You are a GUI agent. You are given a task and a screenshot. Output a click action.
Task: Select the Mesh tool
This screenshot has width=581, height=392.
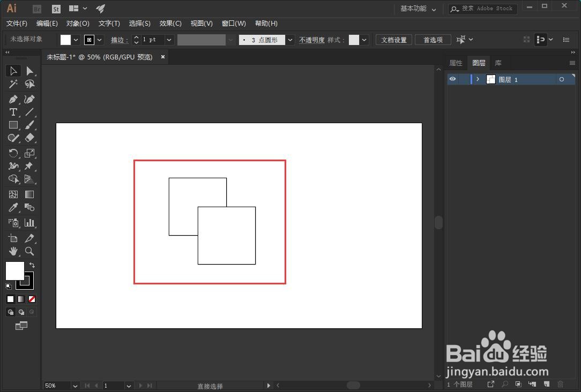coord(13,194)
